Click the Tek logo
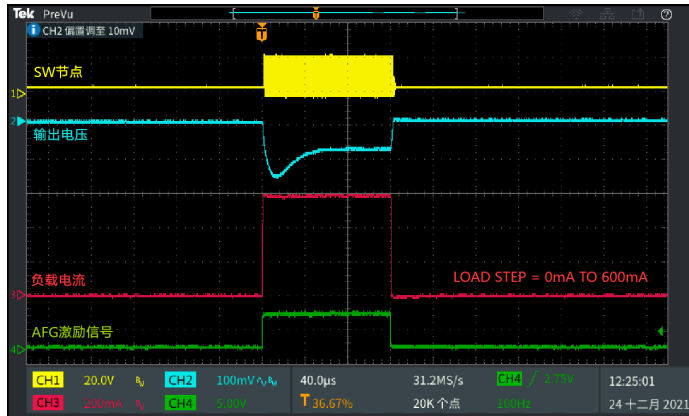The height and width of the screenshot is (416, 689). [23, 14]
